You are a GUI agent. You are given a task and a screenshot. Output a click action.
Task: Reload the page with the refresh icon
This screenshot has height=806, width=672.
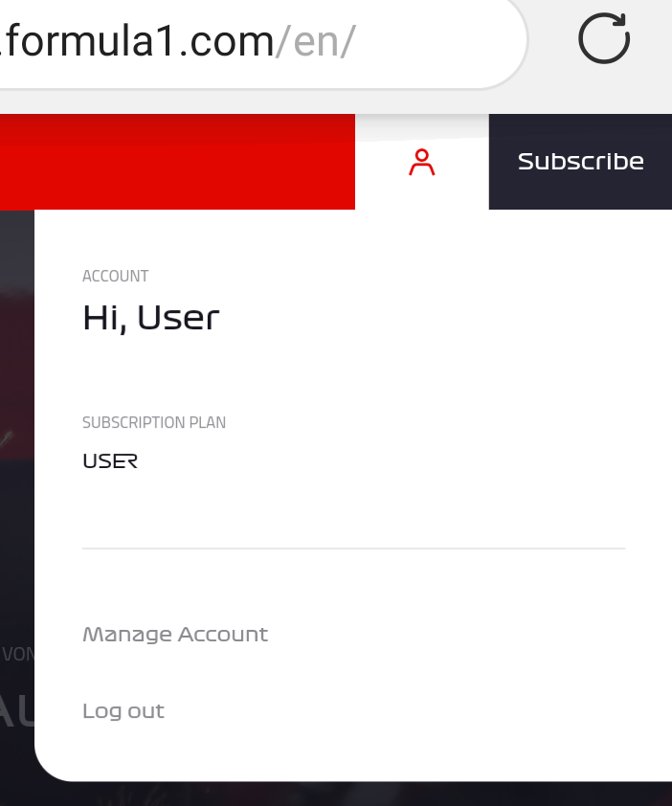click(x=604, y=38)
